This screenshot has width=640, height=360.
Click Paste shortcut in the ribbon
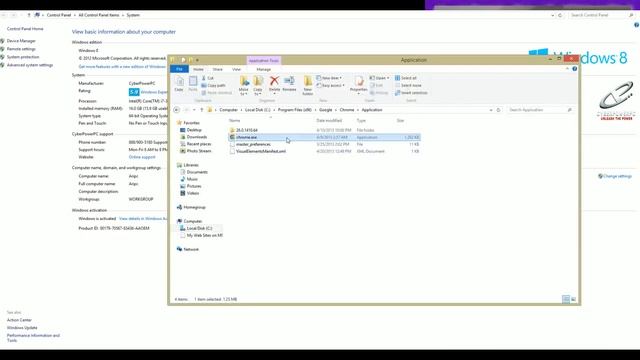coord(217,93)
